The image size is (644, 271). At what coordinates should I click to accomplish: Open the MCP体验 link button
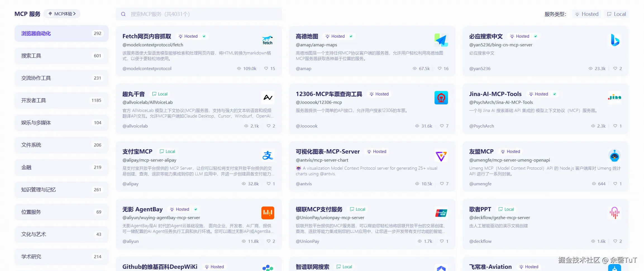[62, 14]
